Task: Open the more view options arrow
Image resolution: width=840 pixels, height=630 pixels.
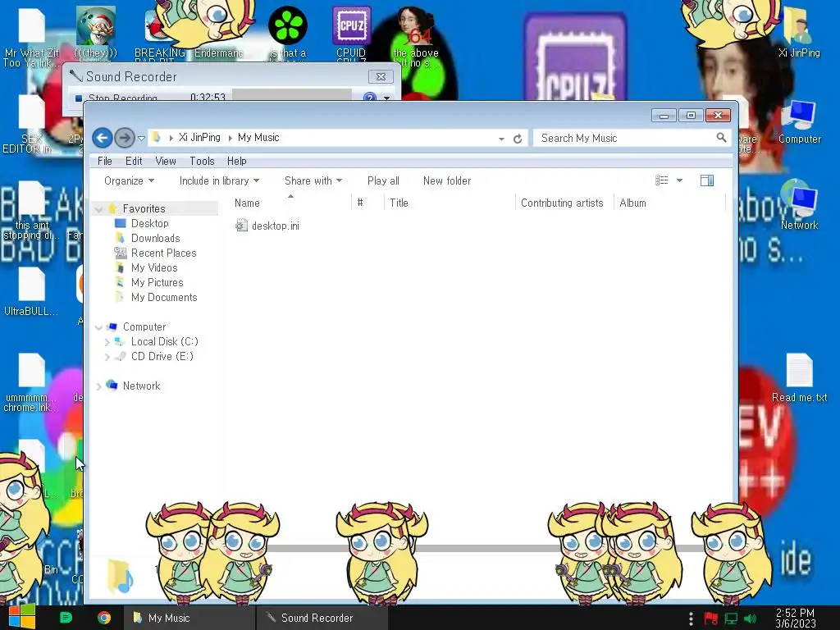Action: point(679,180)
